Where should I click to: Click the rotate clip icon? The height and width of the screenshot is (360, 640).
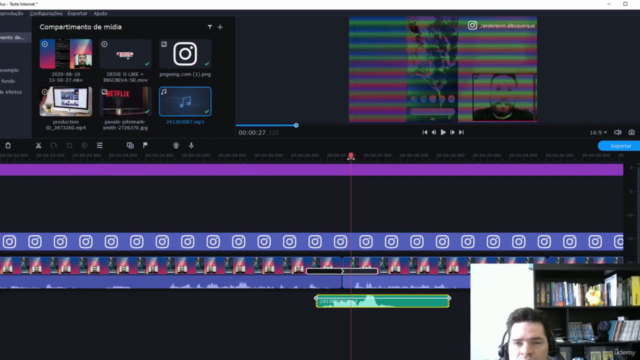[53, 145]
